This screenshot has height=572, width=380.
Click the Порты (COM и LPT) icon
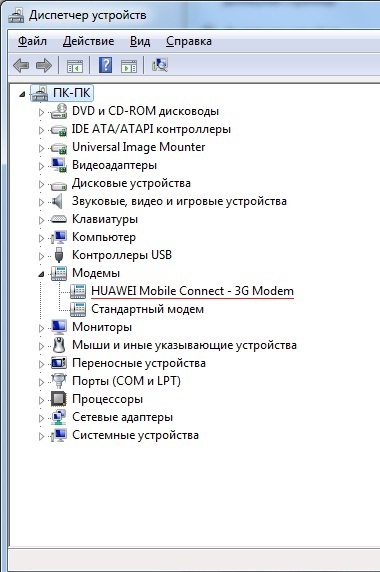[x=59, y=381]
